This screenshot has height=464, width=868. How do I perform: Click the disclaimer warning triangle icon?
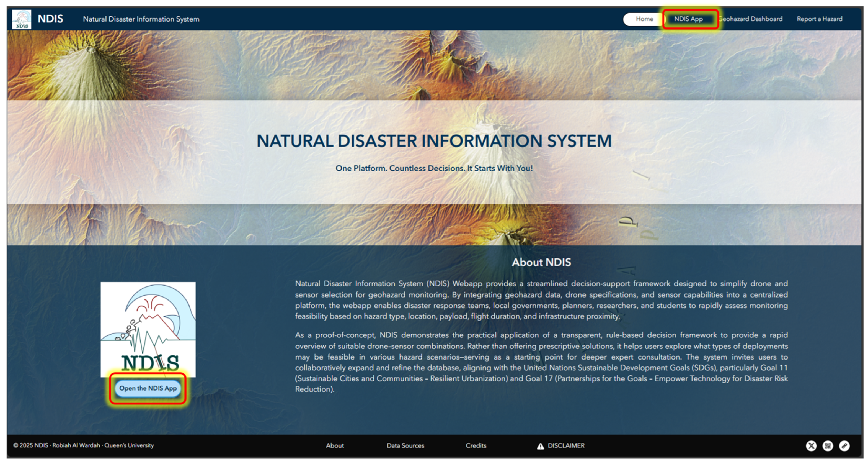pyautogui.click(x=540, y=446)
